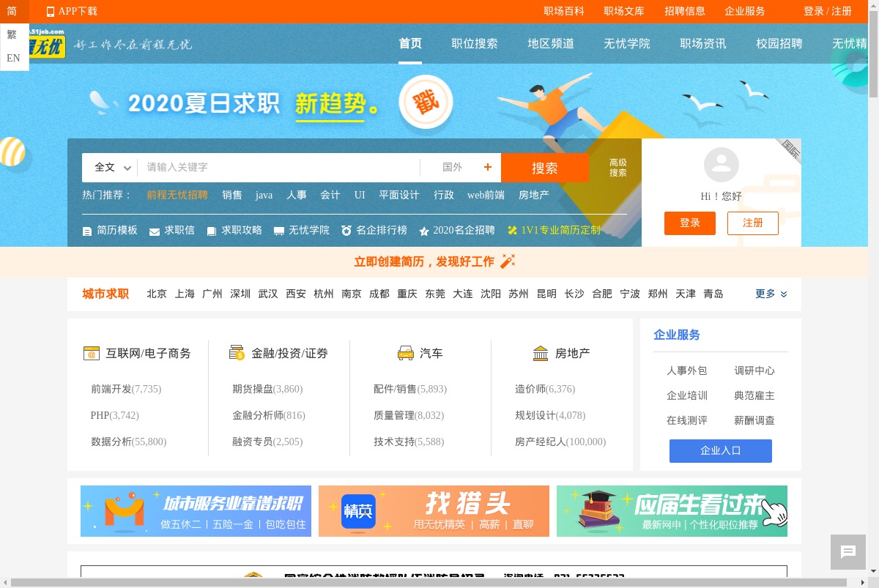
Task: Click the 戳 round badge on banner
Action: click(x=426, y=103)
